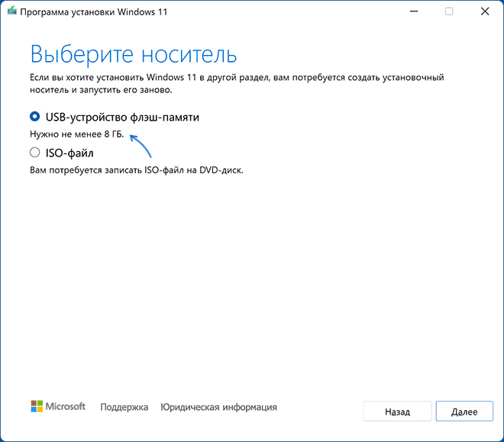Open the Поддержка link
Screen dimensions: 504x442
coord(124,408)
